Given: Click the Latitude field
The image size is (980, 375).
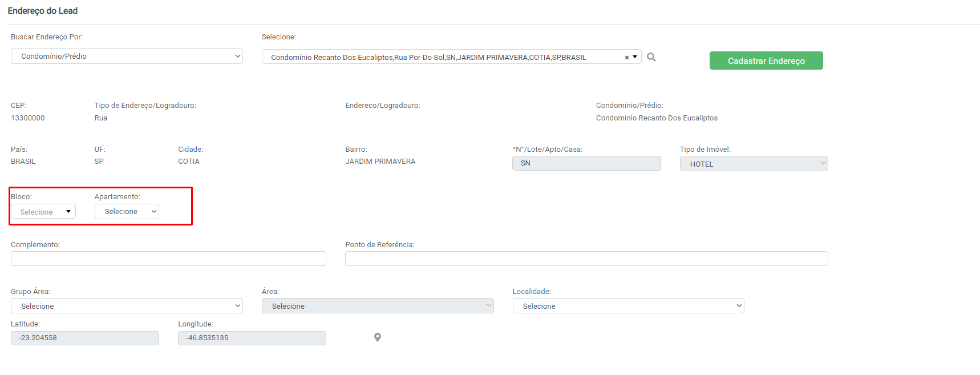Looking at the screenshot, I should tap(85, 338).
